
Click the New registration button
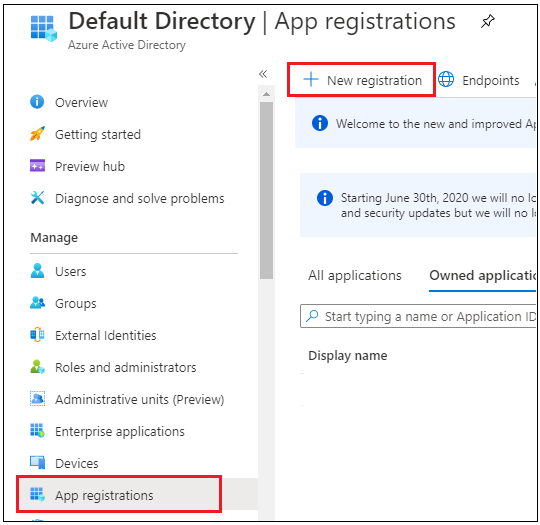pyautogui.click(x=362, y=80)
